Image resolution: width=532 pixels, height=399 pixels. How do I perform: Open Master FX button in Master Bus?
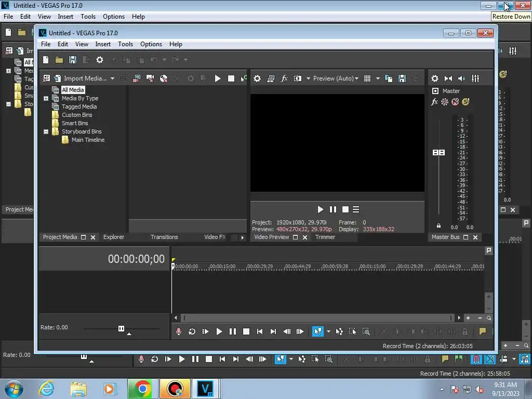coord(434,101)
